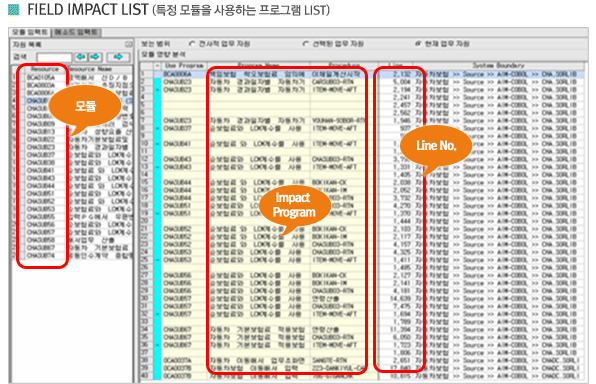
Task: Click the line value 5,004
Action: [402, 82]
